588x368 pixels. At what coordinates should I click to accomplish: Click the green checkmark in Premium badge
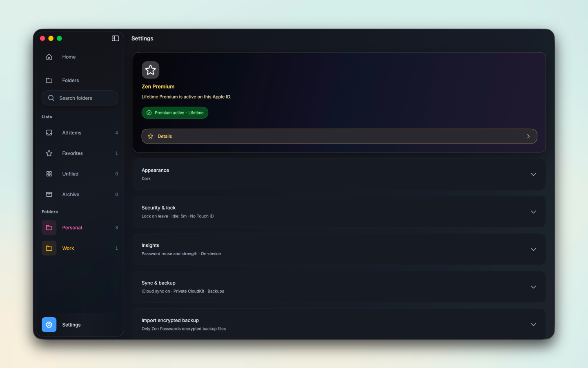[149, 113]
